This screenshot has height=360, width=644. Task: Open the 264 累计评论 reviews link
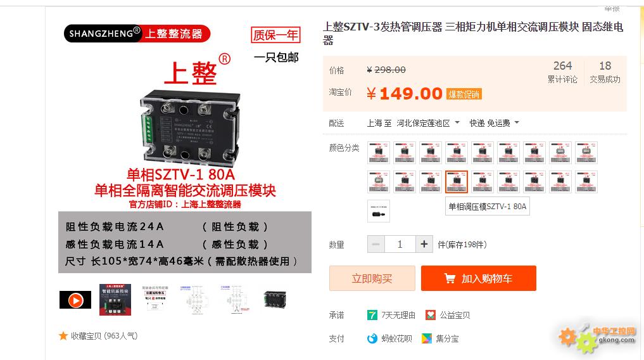[x=562, y=72]
